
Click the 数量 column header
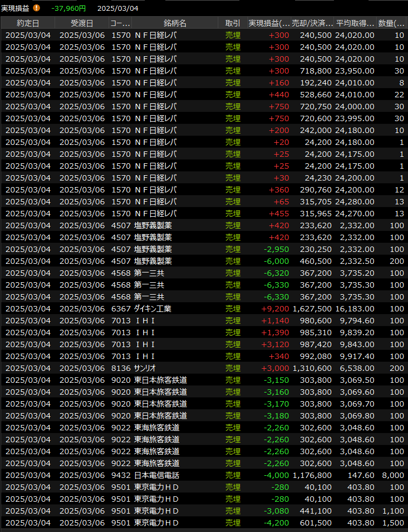click(391, 23)
